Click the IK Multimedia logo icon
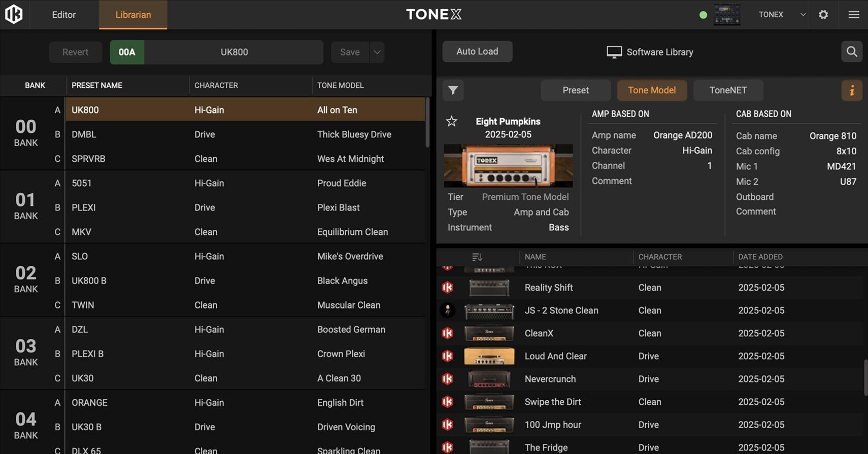868x454 pixels. (14, 14)
